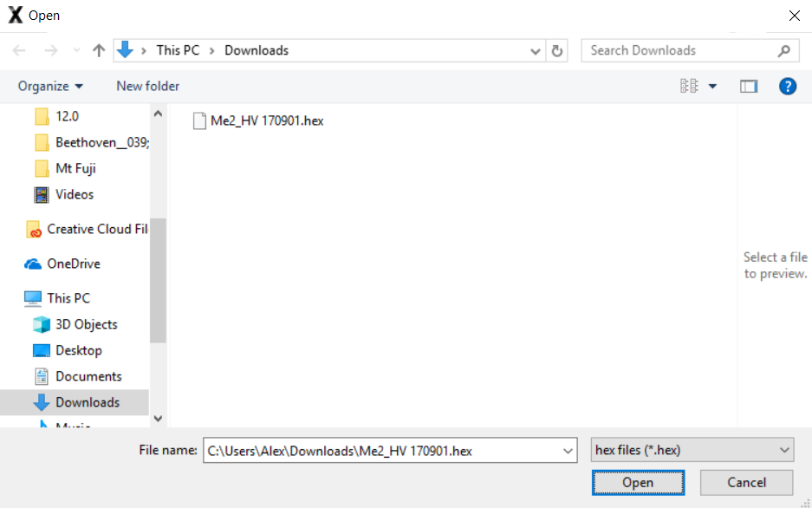Open the File name history dropdown
Viewport: 812px width, 508px height.
point(568,451)
